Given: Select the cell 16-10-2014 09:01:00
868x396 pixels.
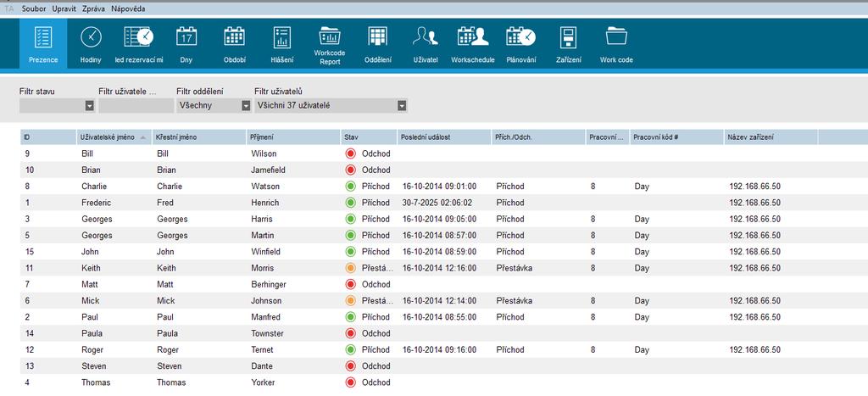Looking at the screenshot, I should (439, 186).
